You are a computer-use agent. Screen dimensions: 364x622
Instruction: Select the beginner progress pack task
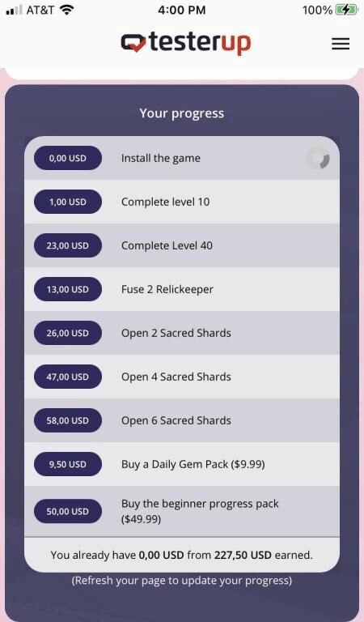coord(182,511)
